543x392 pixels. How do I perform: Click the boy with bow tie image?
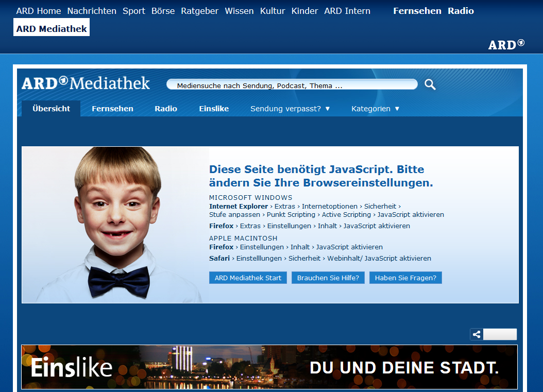pos(115,225)
